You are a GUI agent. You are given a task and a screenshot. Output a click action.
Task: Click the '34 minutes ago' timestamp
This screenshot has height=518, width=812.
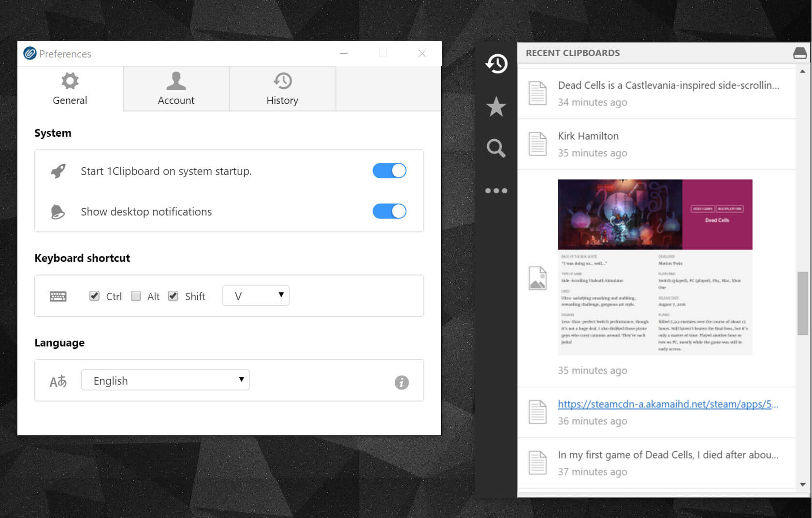coord(593,102)
